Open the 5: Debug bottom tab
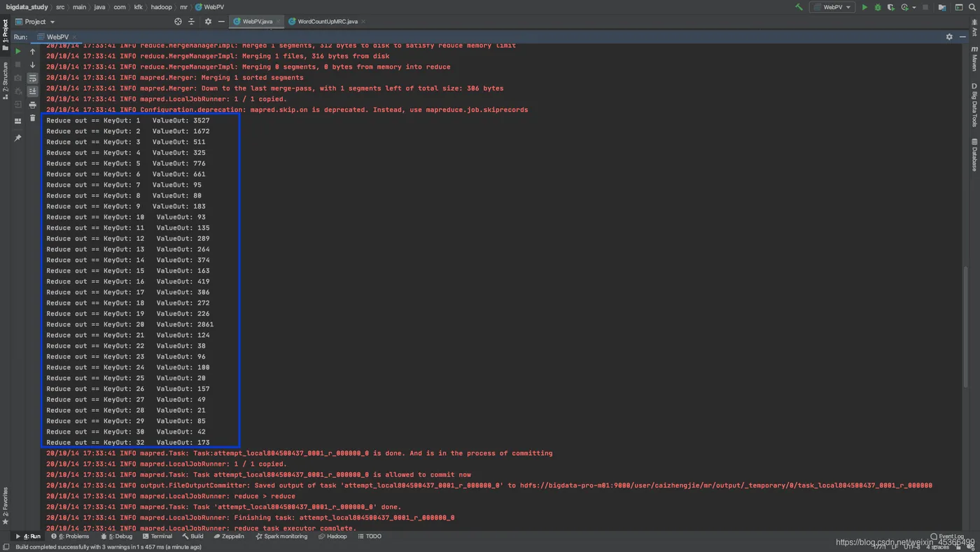Viewport: 980px width, 552px height. pos(116,537)
